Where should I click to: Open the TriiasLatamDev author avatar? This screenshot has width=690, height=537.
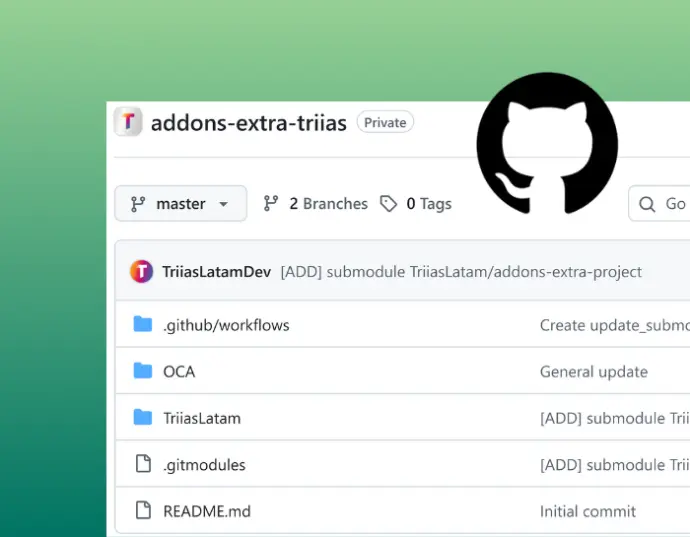tap(141, 271)
